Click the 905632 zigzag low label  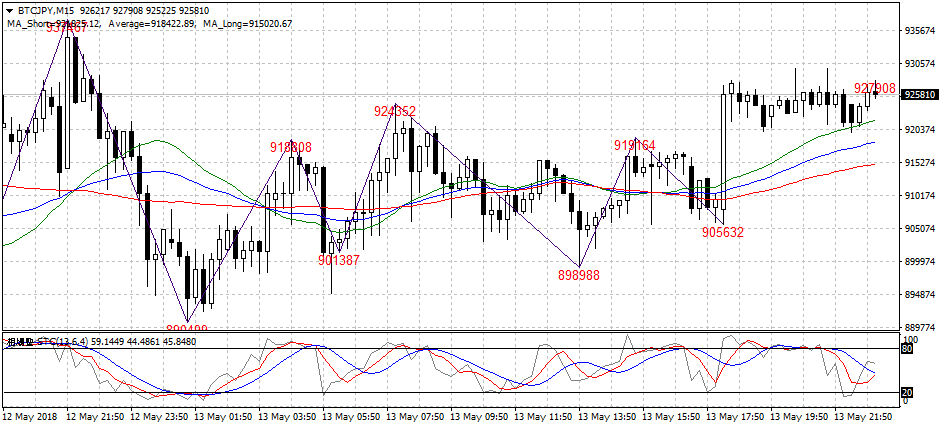coord(722,232)
